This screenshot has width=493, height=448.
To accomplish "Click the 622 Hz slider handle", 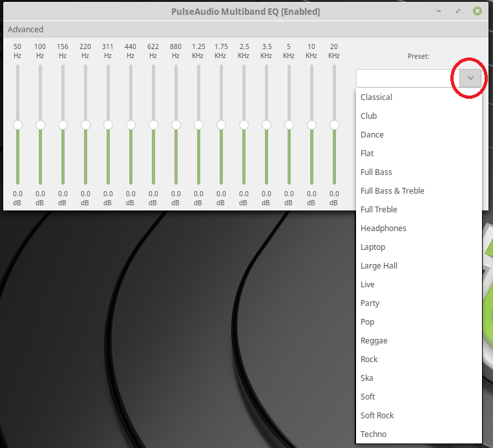I will tap(153, 125).
